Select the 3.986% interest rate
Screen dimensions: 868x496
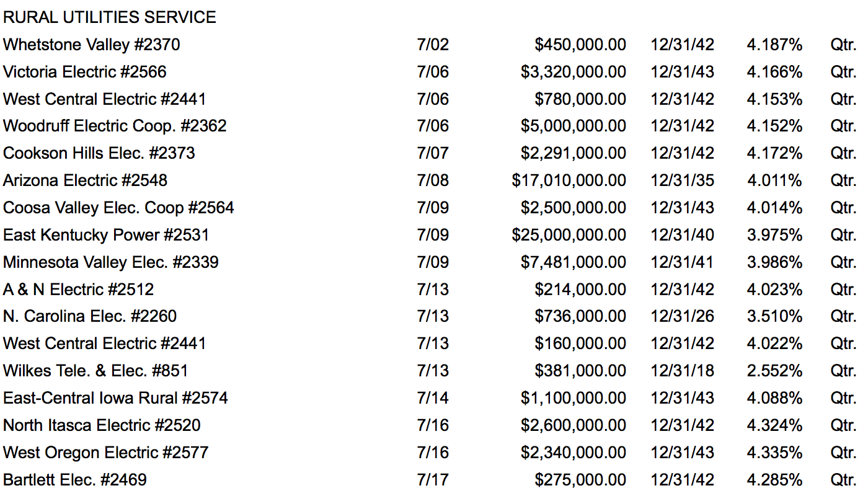774,262
